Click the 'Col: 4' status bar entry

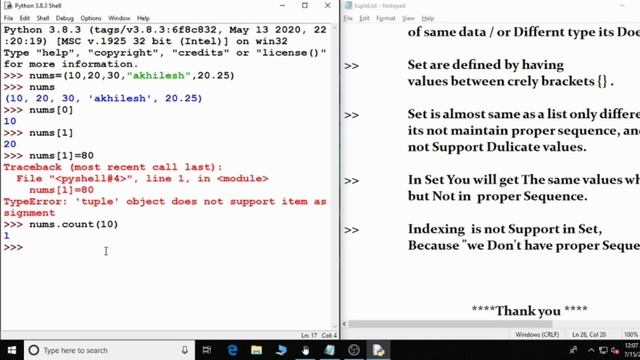tap(329, 335)
